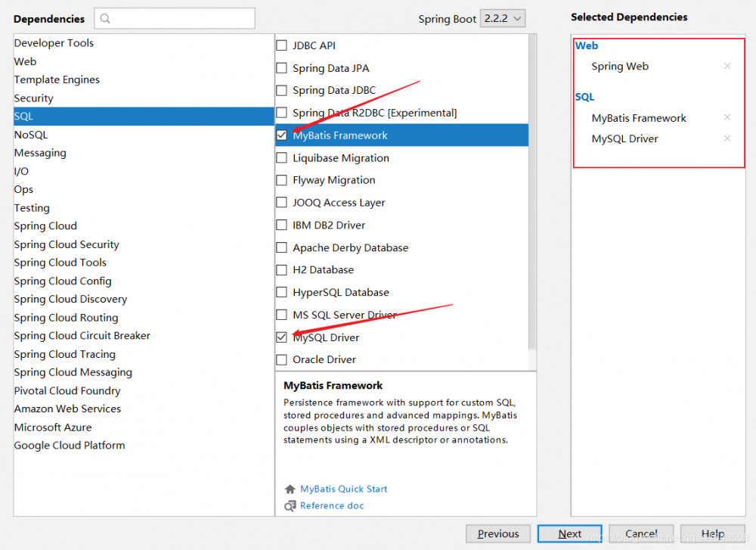
Task: Remove Spring Web from selected dependencies
Action: click(x=727, y=66)
